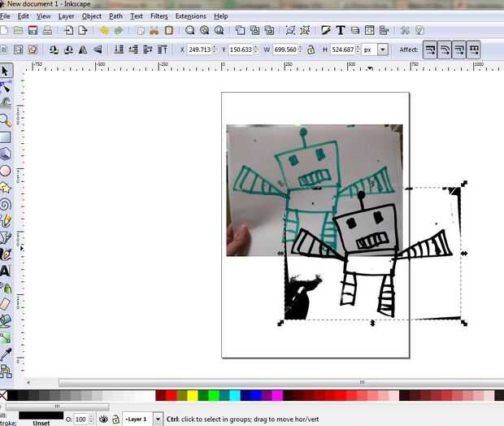Select the arrow Selector tool
The image size is (504, 426).
5,71
